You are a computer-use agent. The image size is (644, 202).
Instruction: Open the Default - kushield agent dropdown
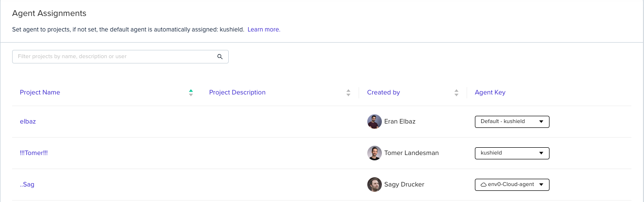(512, 122)
